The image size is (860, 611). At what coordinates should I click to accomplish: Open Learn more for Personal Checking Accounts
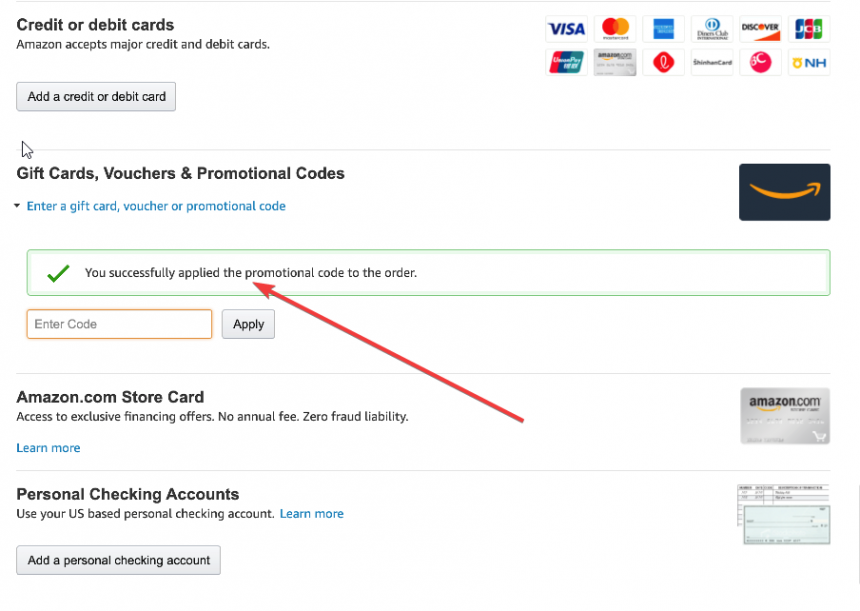[311, 513]
